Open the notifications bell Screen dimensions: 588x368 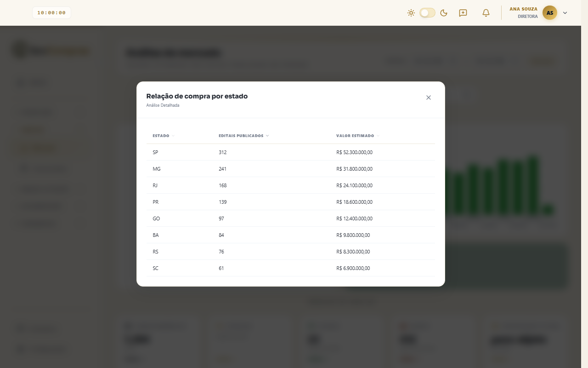pos(486,13)
